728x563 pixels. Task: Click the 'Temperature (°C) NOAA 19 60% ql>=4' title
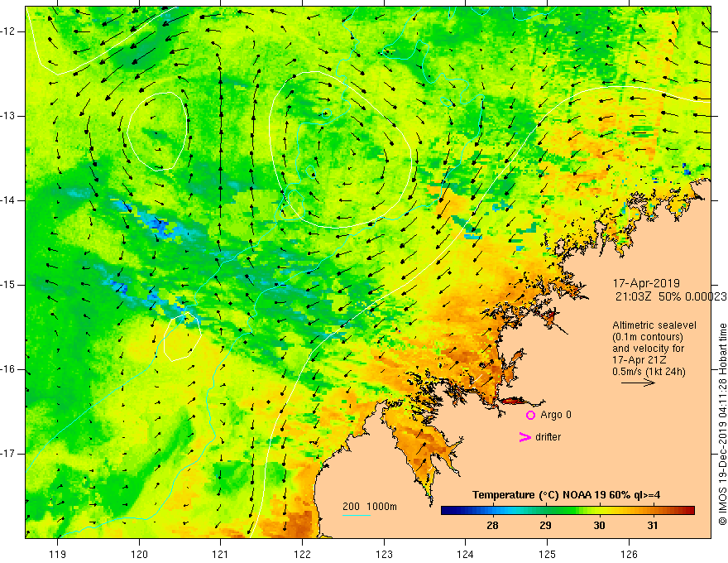[x=566, y=495]
